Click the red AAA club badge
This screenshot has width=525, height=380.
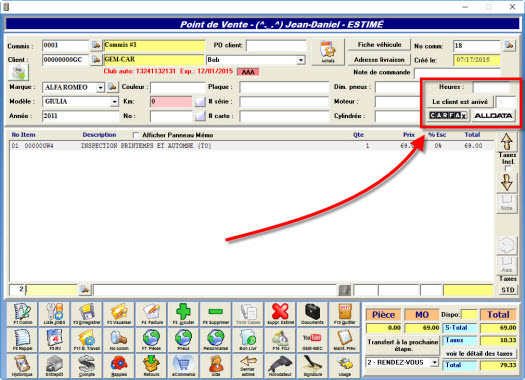[x=248, y=72]
